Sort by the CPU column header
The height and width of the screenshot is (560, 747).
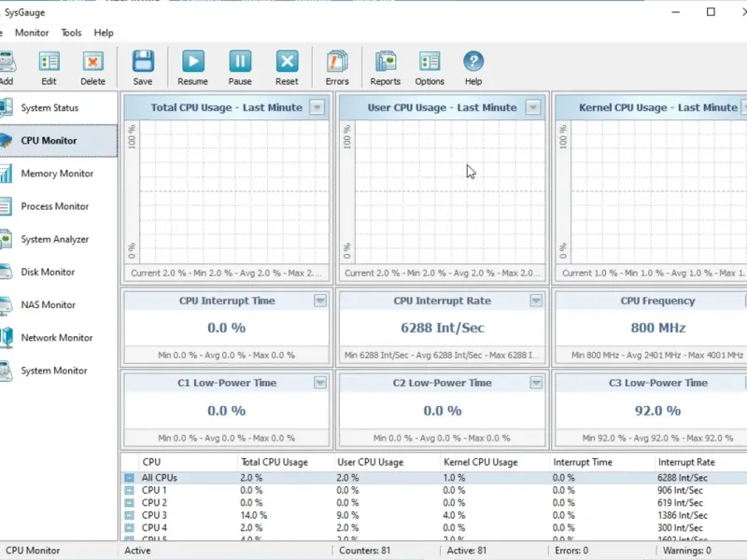tap(189, 462)
